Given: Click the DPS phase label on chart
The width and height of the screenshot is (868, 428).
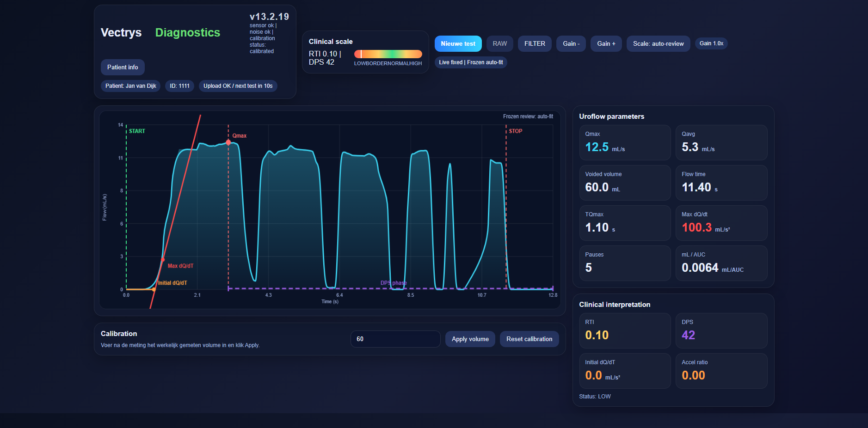Looking at the screenshot, I should pyautogui.click(x=394, y=283).
